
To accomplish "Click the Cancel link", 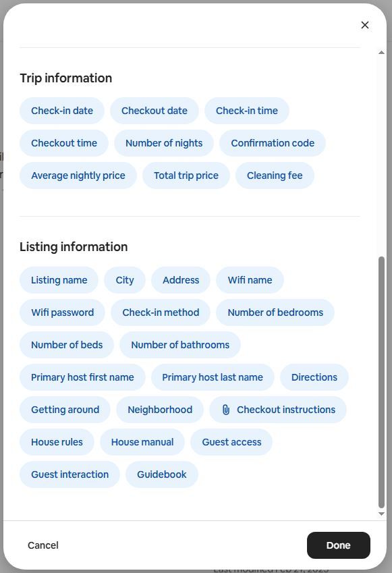I will (x=43, y=545).
